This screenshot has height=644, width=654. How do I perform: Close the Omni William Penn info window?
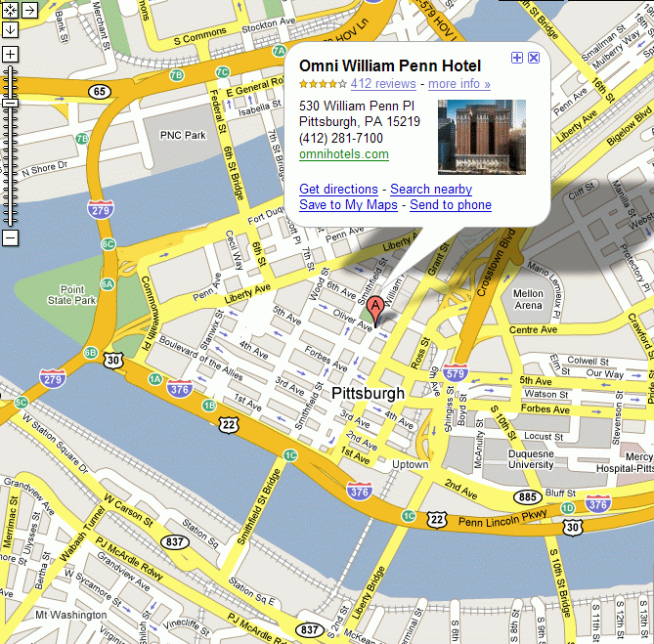[x=534, y=58]
